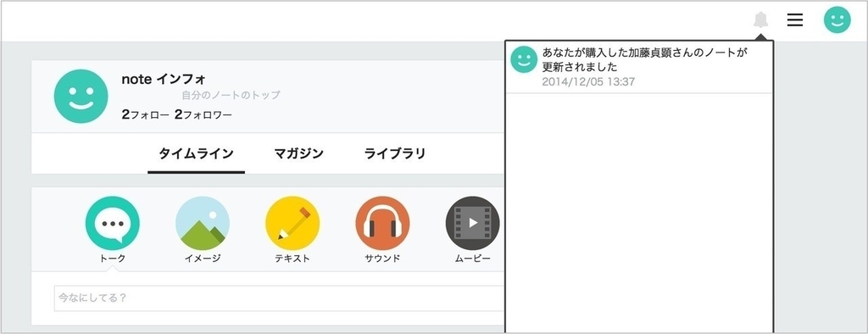
Task: Open the hamburger menu icon
Action: (795, 20)
